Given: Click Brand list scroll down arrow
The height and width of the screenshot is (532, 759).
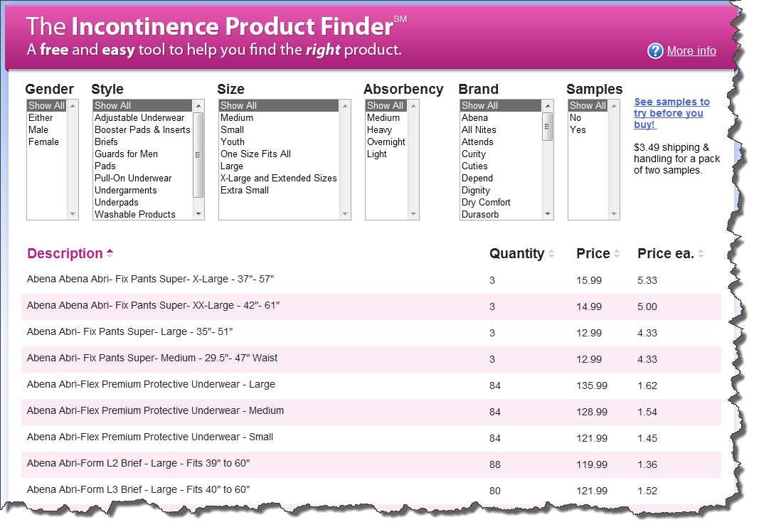Looking at the screenshot, I should (x=548, y=214).
